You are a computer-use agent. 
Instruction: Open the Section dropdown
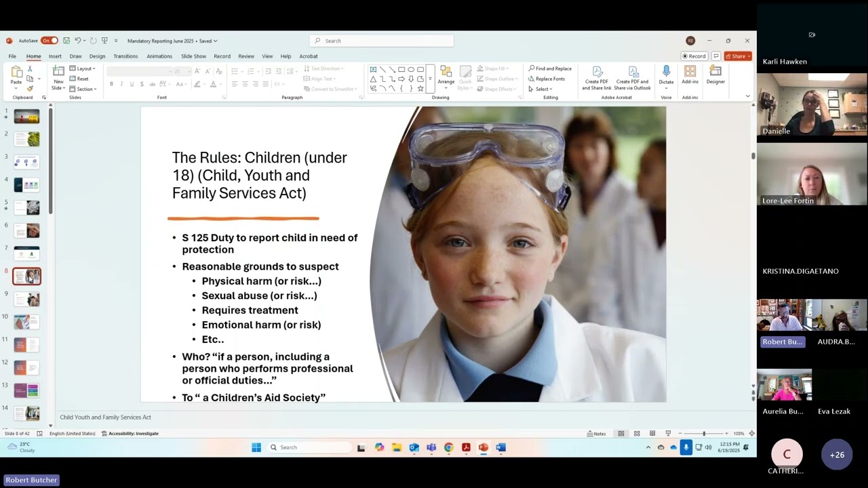click(x=83, y=89)
